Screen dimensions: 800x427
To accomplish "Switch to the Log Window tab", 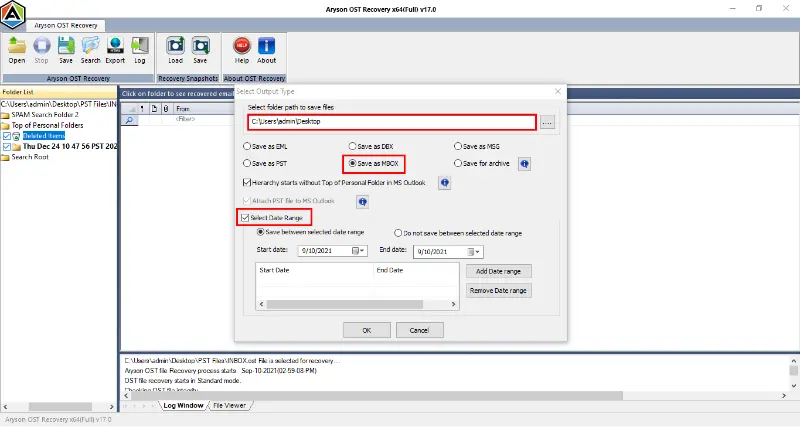I will tap(183, 406).
